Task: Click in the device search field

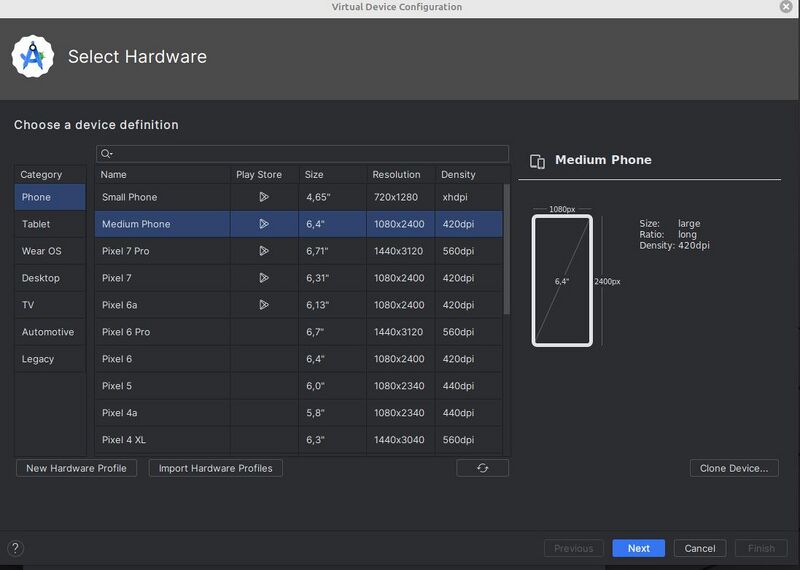Action: pyautogui.click(x=302, y=154)
